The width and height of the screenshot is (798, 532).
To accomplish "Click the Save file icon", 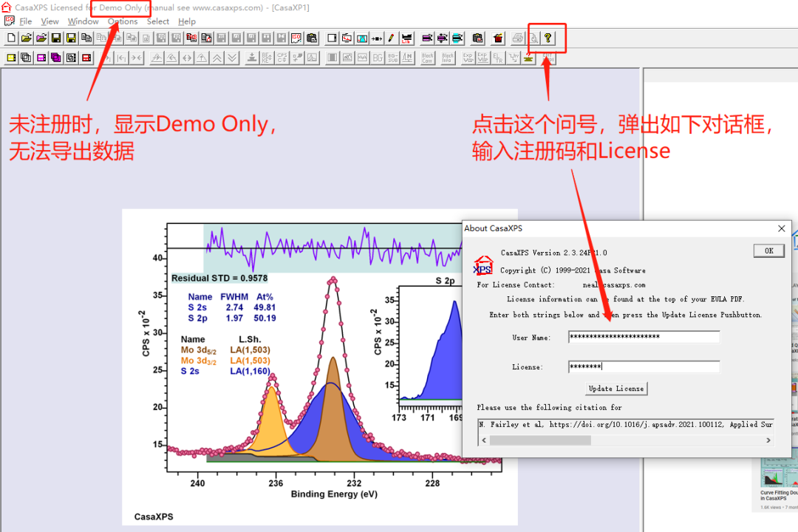I will (58, 38).
